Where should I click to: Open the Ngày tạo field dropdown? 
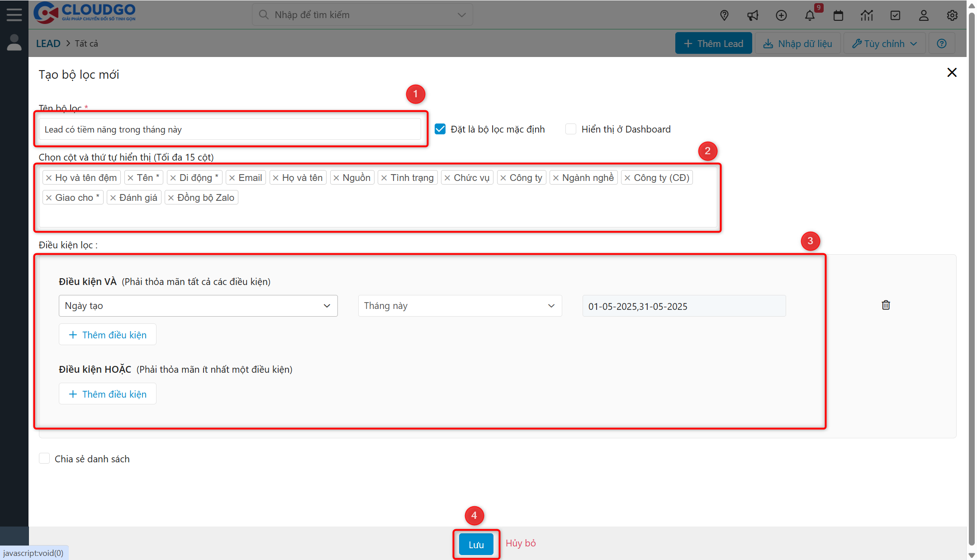pos(198,306)
